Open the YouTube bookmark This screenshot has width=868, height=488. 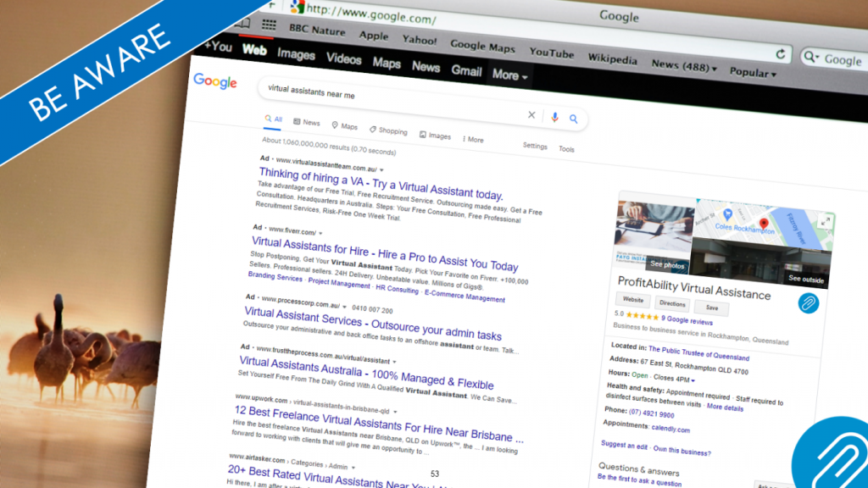(x=551, y=53)
